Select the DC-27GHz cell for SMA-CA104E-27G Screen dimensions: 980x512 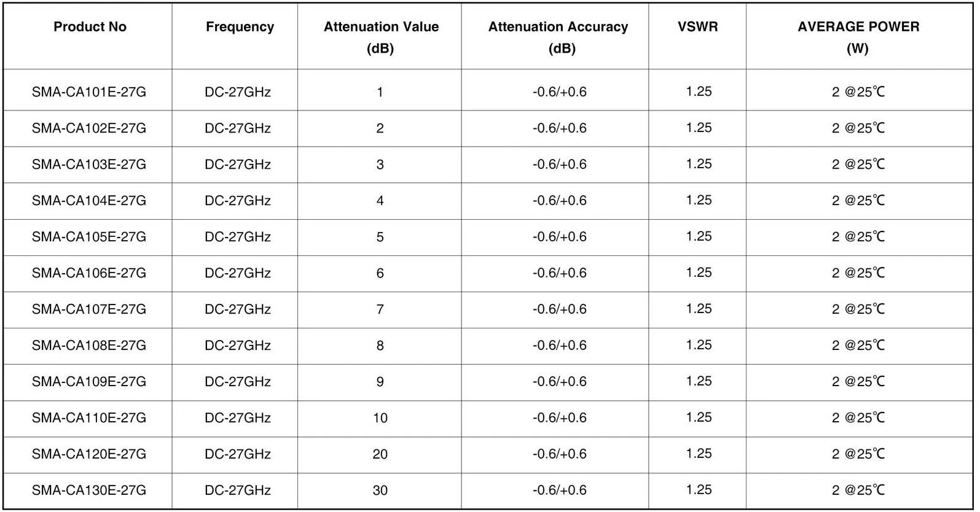pyautogui.click(x=238, y=201)
